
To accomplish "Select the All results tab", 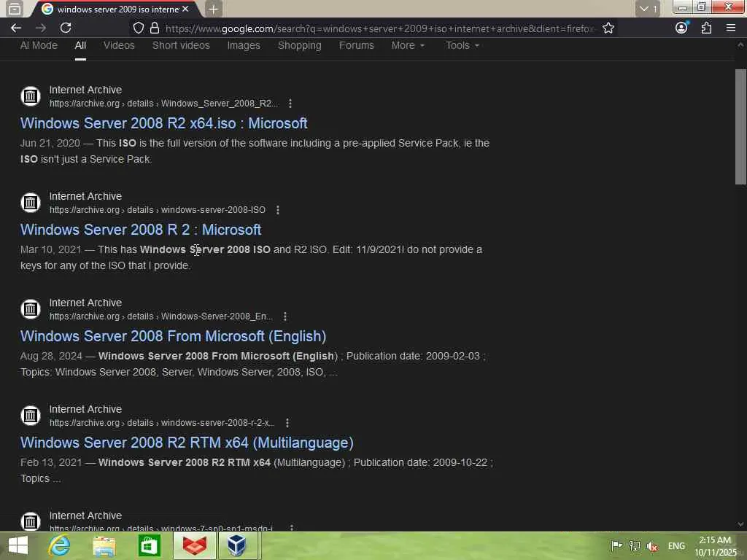I will [x=80, y=45].
